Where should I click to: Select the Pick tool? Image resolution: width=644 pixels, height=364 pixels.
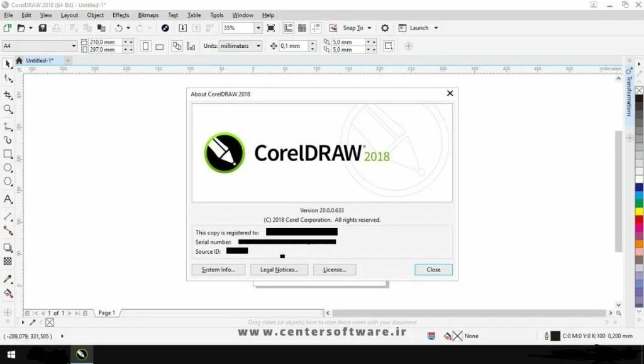coord(8,64)
